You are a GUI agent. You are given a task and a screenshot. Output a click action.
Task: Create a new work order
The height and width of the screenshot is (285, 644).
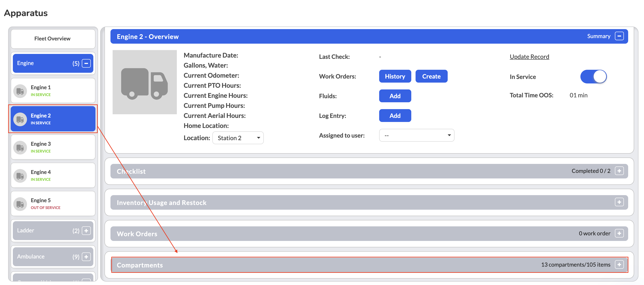click(x=431, y=76)
